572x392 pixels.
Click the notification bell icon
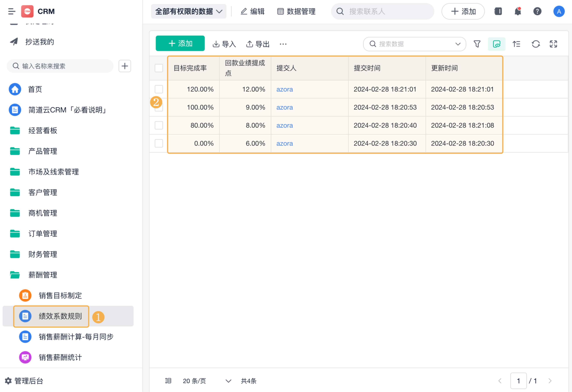[518, 11]
